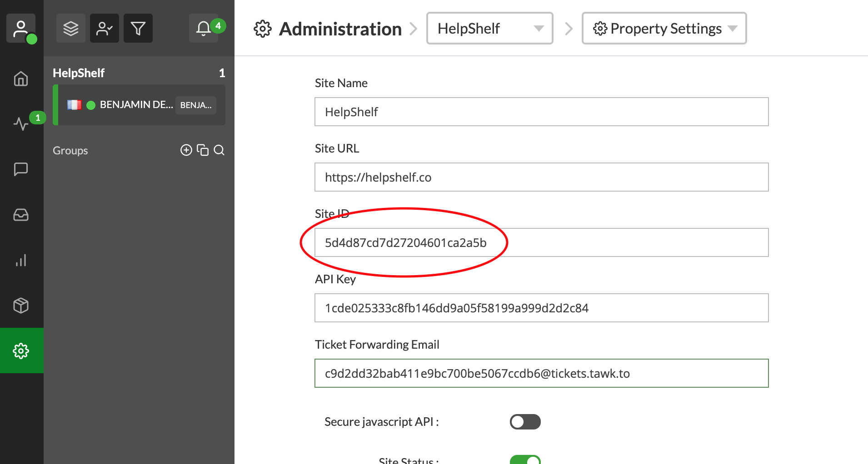Screen dimensions: 868x464
Task: Open the reporting bar chart icon
Action: [x=21, y=260]
